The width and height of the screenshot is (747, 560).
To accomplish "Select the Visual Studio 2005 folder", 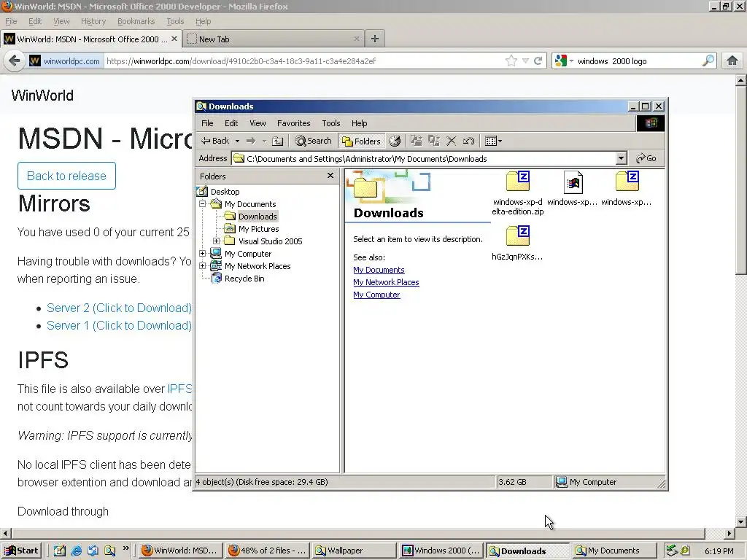I will click(270, 241).
